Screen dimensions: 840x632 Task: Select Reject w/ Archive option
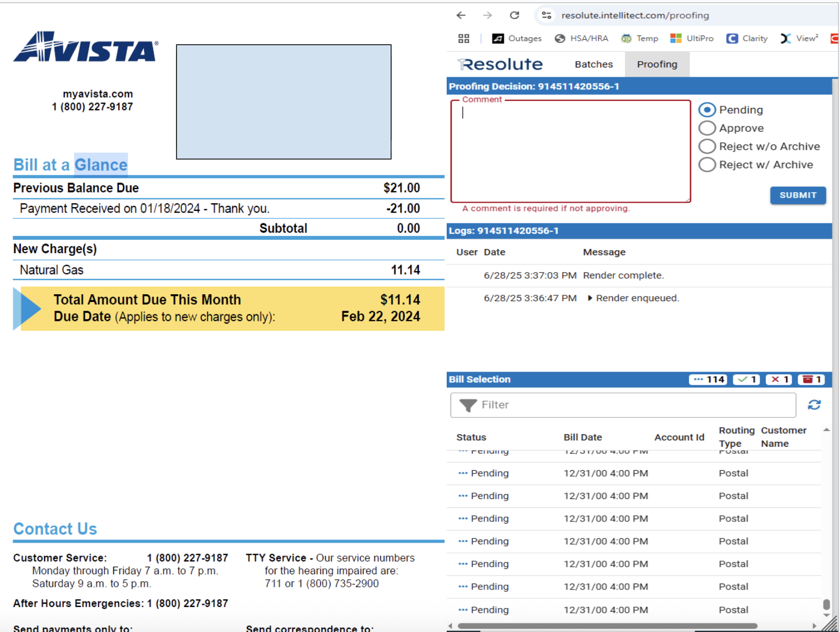(x=707, y=165)
